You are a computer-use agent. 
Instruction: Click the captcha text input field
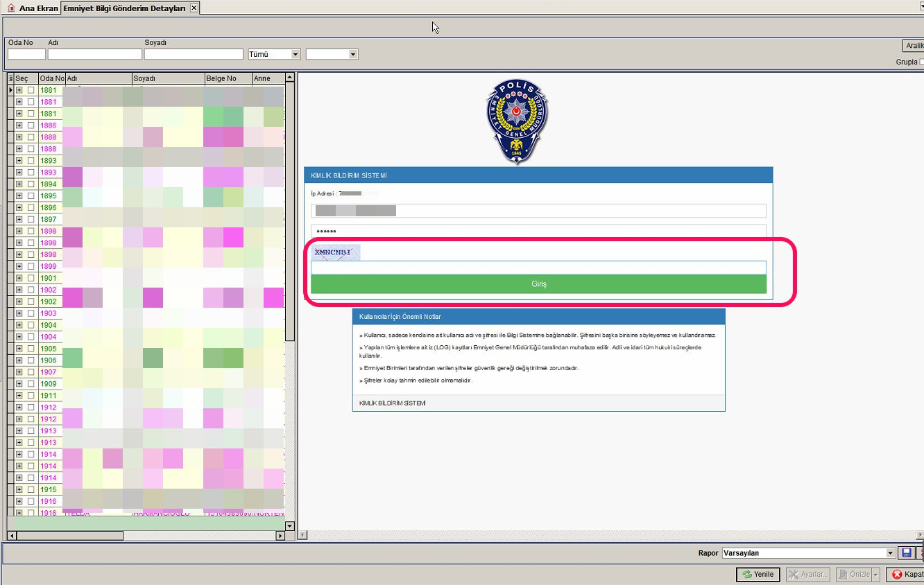(538, 268)
